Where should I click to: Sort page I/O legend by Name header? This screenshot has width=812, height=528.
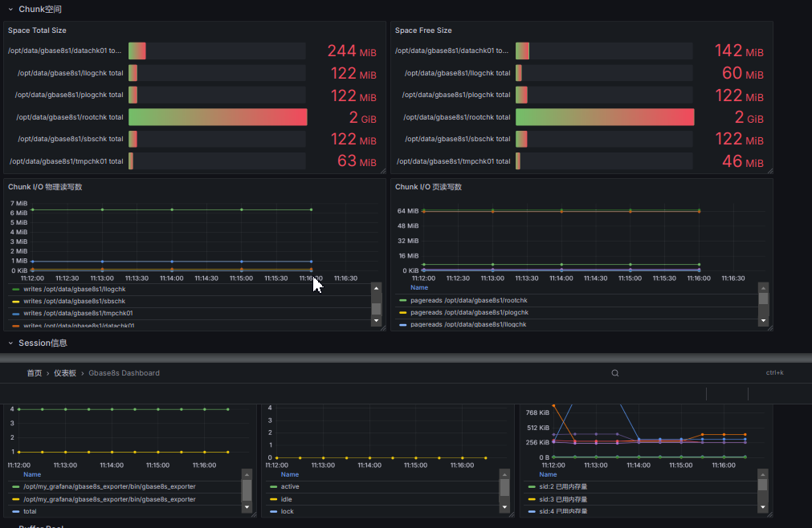[x=419, y=287]
